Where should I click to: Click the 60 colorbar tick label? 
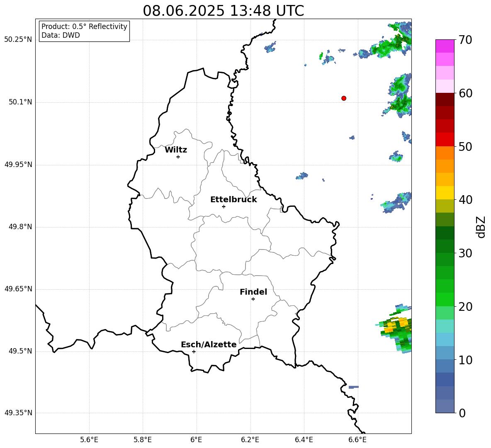click(x=465, y=93)
